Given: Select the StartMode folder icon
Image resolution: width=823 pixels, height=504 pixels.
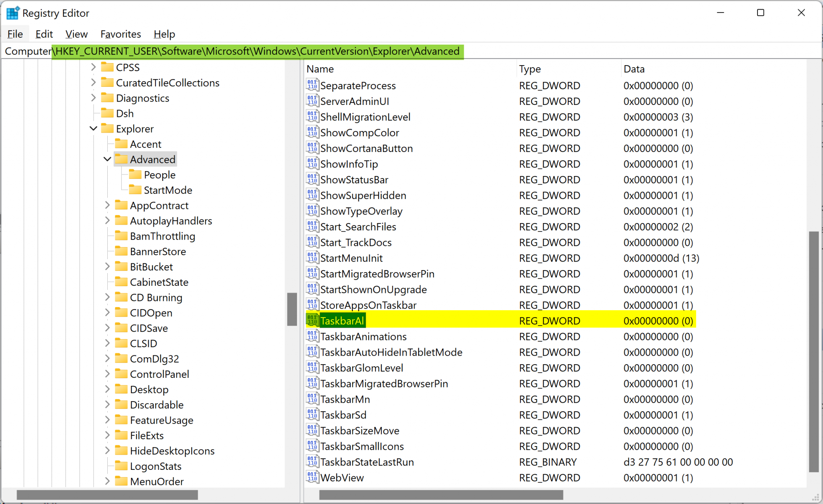Looking at the screenshot, I should click(x=135, y=189).
